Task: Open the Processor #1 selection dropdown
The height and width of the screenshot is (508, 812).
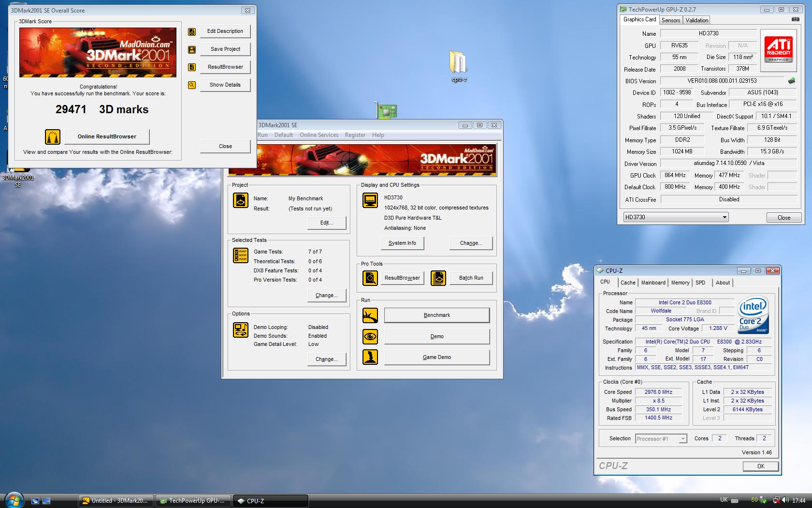Action: point(661,439)
